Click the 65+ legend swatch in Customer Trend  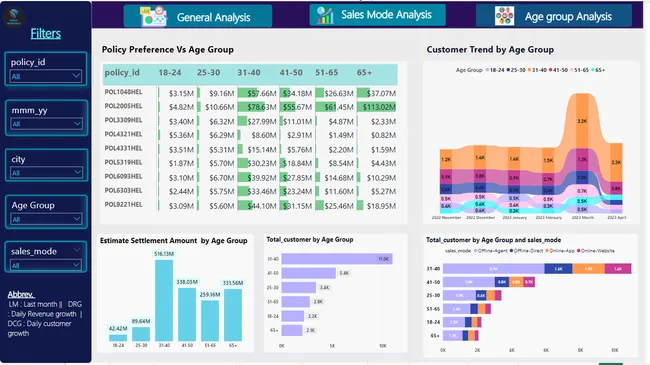tap(593, 70)
